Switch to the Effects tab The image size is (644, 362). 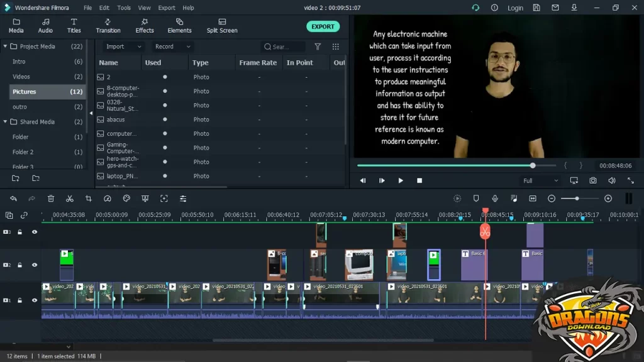(145, 26)
